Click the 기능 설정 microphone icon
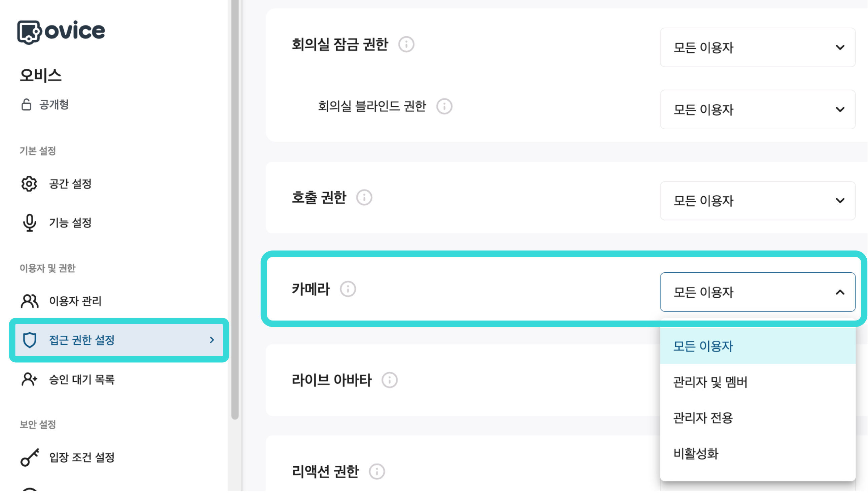The height and width of the screenshot is (501, 868). (30, 223)
